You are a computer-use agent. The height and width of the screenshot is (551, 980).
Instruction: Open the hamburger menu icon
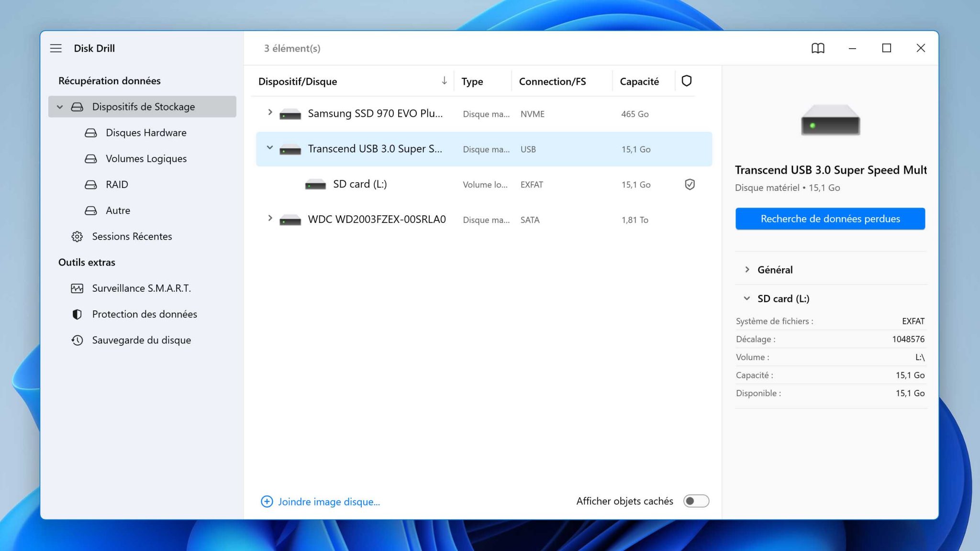(x=56, y=48)
